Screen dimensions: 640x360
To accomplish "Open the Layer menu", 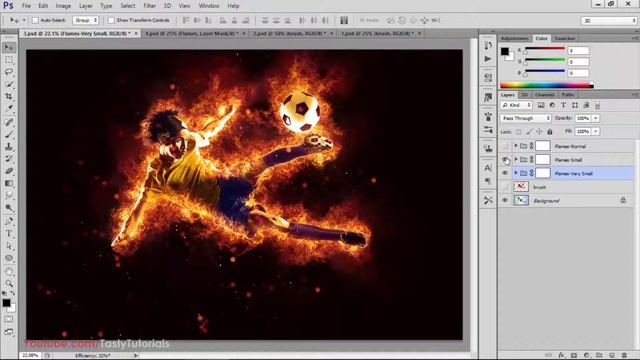I will pyautogui.click(x=86, y=6).
